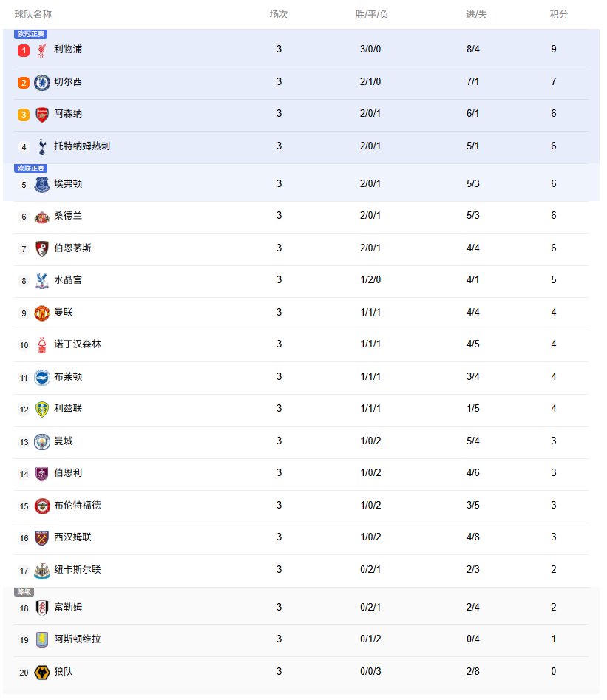Open team name 桑德兰
The height and width of the screenshot is (700, 607).
coord(68,216)
